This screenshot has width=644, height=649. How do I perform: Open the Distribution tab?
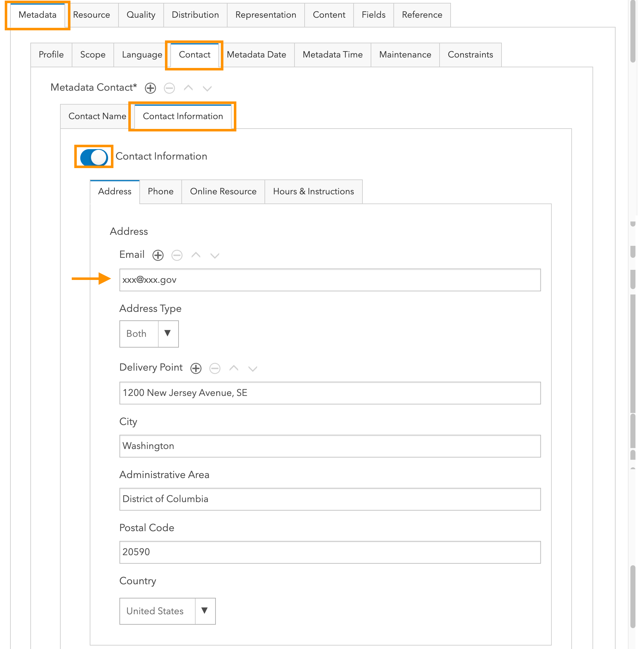pyautogui.click(x=195, y=15)
